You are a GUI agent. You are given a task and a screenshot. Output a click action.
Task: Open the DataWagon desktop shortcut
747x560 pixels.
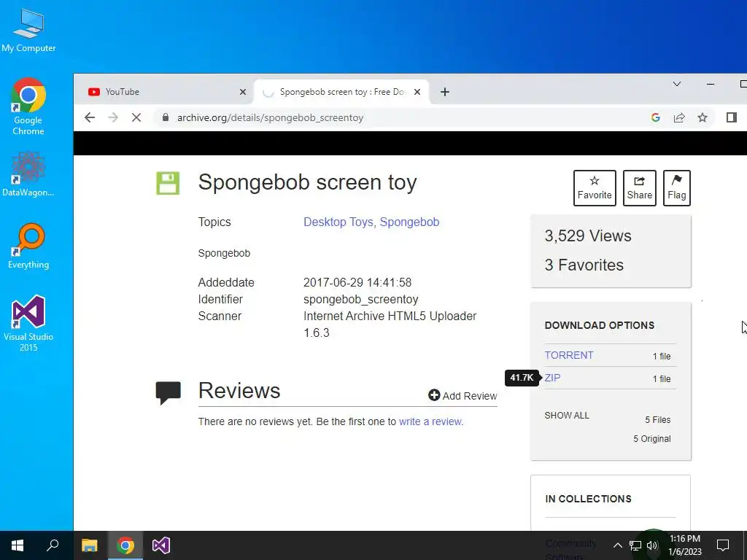28,174
